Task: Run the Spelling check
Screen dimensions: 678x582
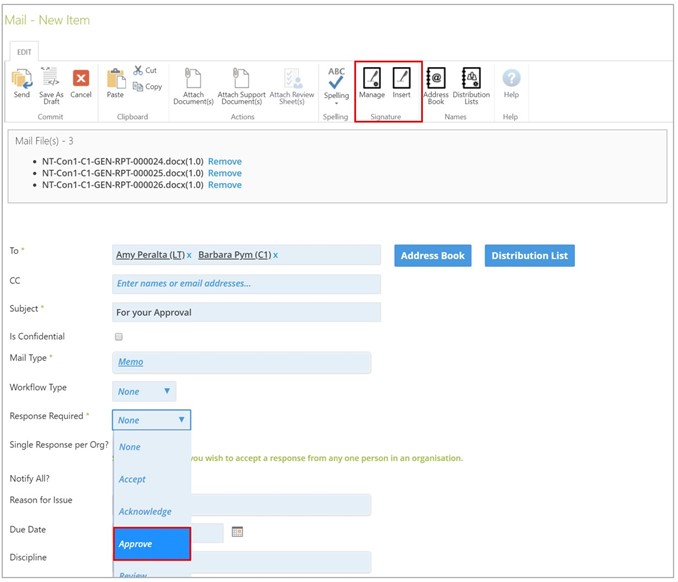Action: tap(336, 84)
